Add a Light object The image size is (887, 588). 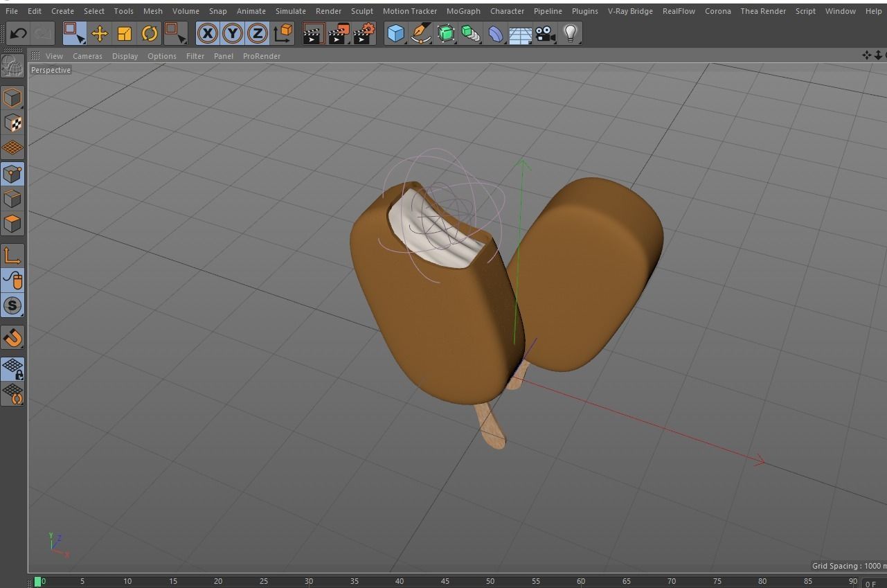571,33
